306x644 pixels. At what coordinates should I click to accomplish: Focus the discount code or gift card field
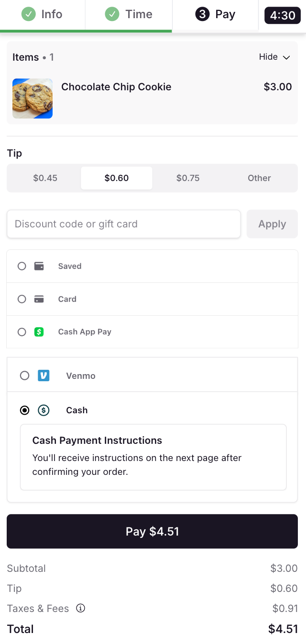point(123,224)
